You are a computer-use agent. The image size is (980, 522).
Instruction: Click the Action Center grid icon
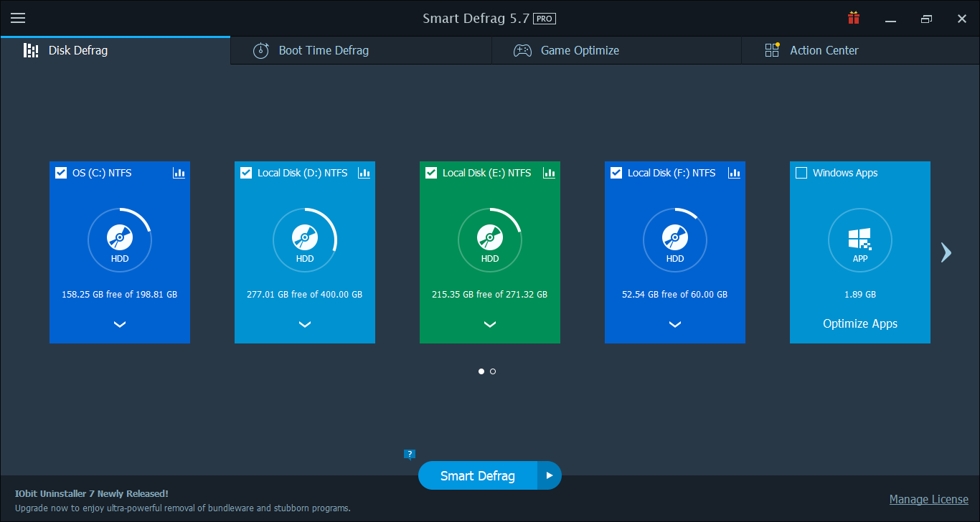[772, 49]
